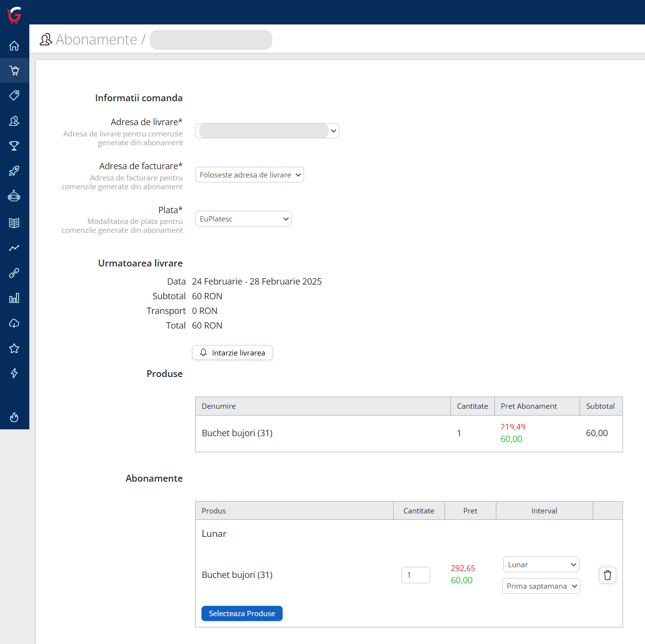
Task: Click the Informatii comanda heading
Action: [139, 98]
